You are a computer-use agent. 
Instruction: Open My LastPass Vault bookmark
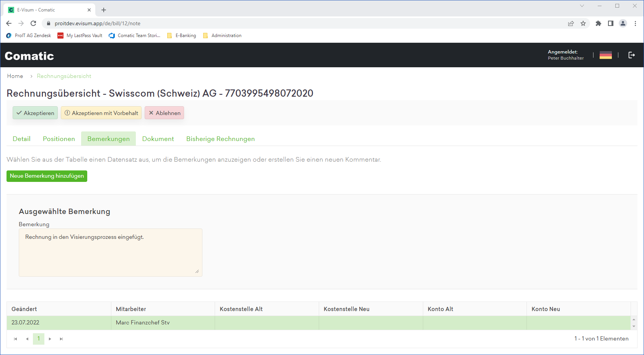click(x=80, y=36)
